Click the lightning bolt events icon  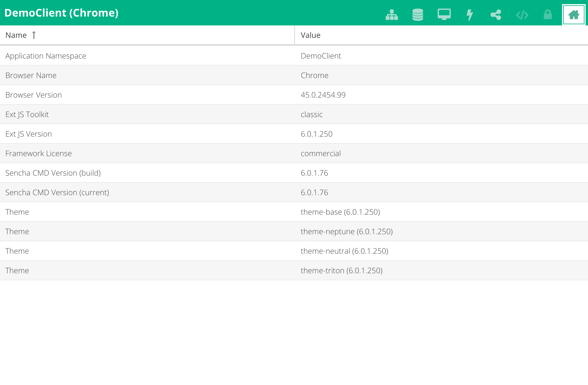pyautogui.click(x=470, y=14)
